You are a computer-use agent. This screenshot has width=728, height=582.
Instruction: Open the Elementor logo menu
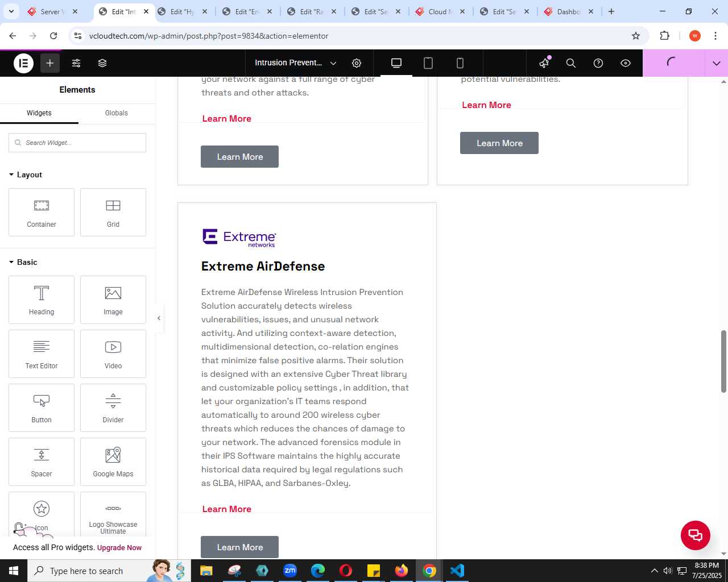[23, 63]
